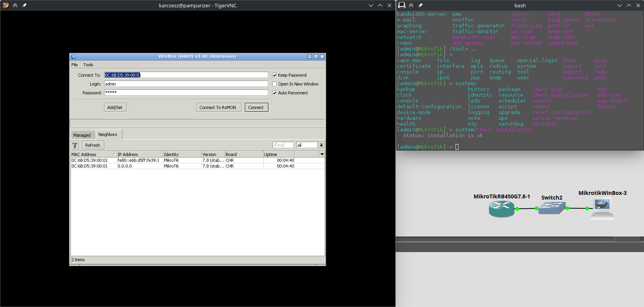Click the pin icon in TigerVNC title bar
Screen dimensions: 644x307
click(x=24, y=5)
